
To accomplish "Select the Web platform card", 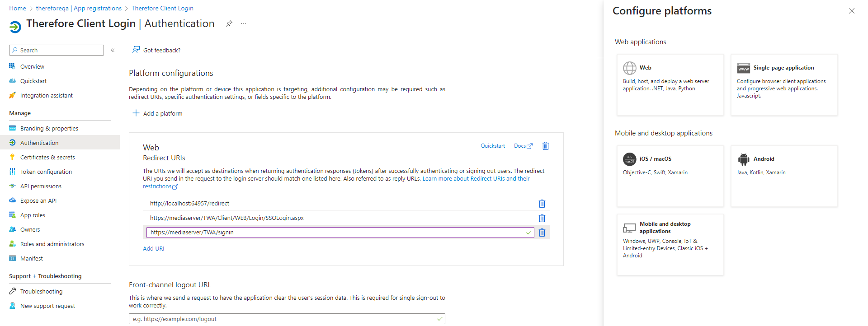I will pos(670,85).
